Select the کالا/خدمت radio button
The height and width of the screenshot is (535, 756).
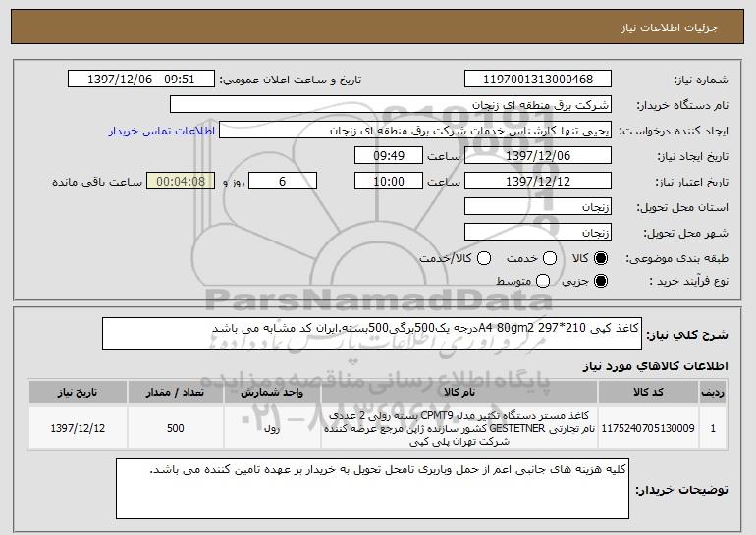pyautogui.click(x=484, y=258)
